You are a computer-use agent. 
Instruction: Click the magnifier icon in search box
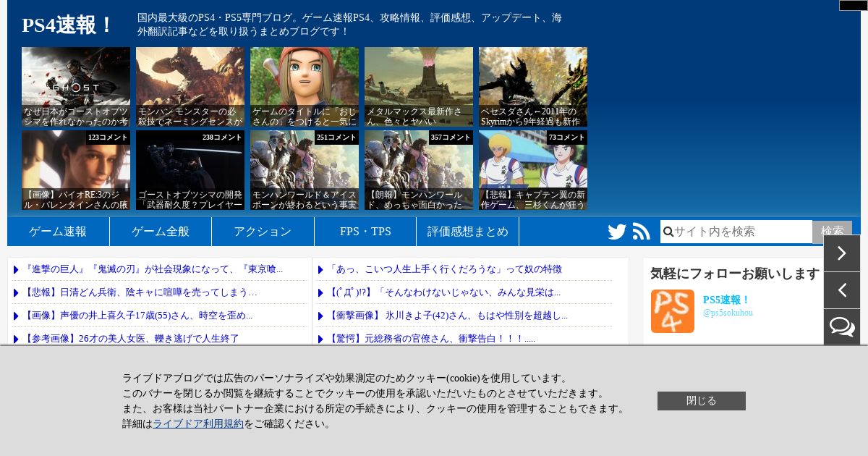[668, 232]
